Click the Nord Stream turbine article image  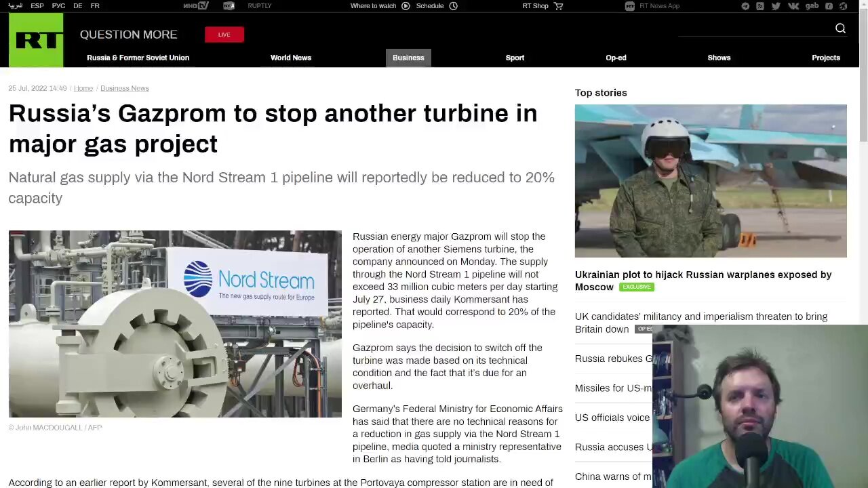(175, 324)
